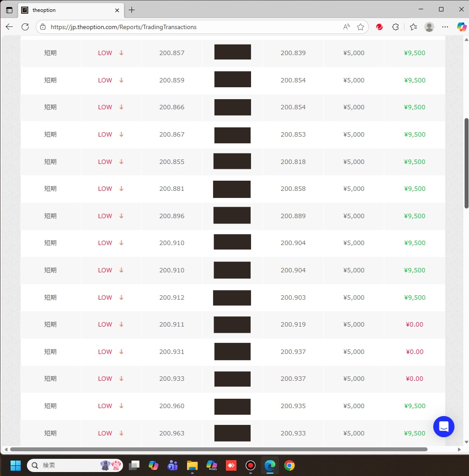Open the blue live chat widget
The image size is (469, 476).
pos(444,427)
